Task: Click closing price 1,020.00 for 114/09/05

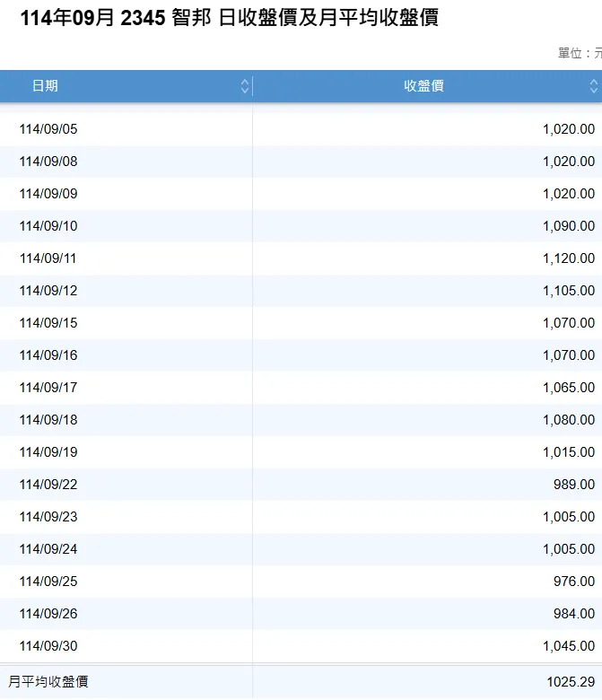Action: [x=569, y=129]
